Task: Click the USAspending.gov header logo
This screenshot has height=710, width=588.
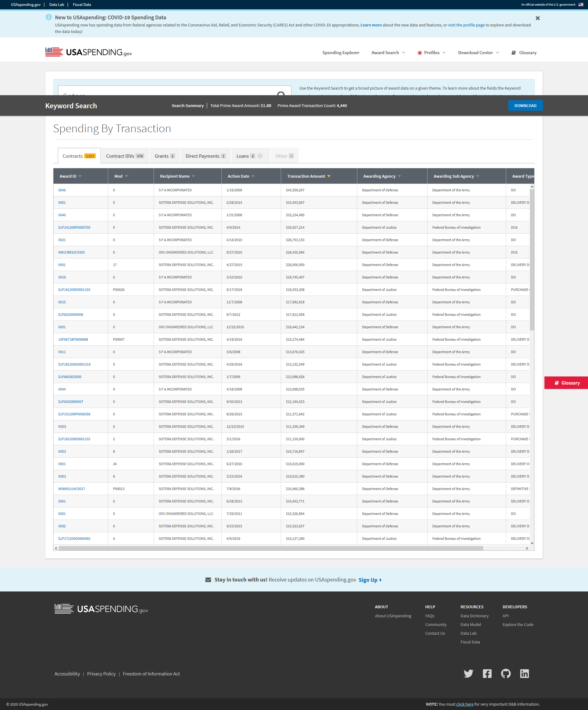Action: coord(89,52)
